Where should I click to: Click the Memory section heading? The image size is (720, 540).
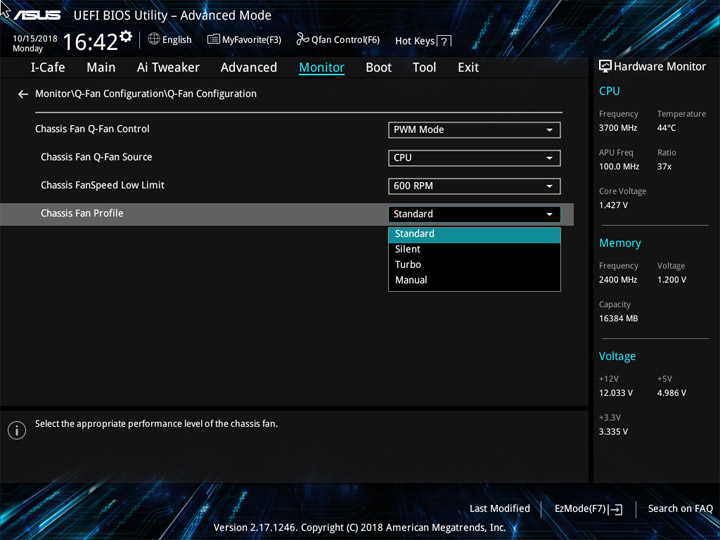coord(620,243)
